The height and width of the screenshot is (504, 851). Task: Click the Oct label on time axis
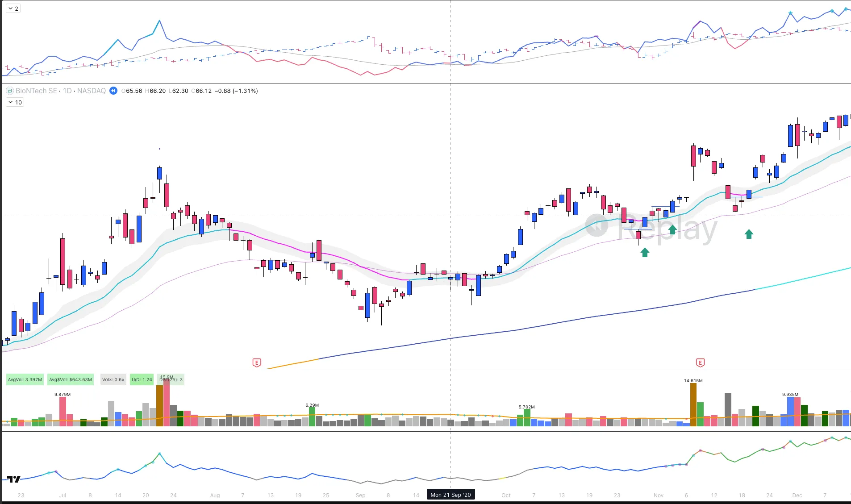pos(506,496)
